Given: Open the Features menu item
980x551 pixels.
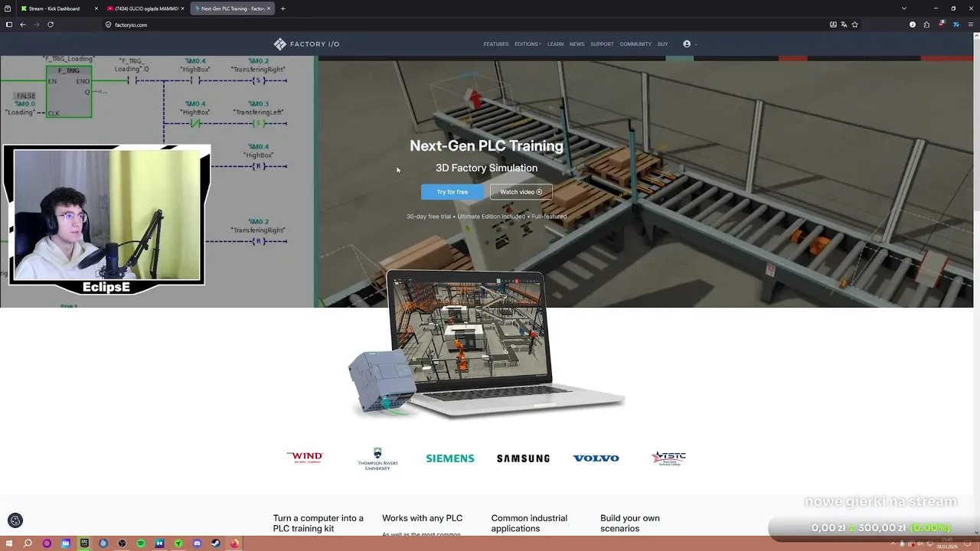Looking at the screenshot, I should click(x=496, y=44).
